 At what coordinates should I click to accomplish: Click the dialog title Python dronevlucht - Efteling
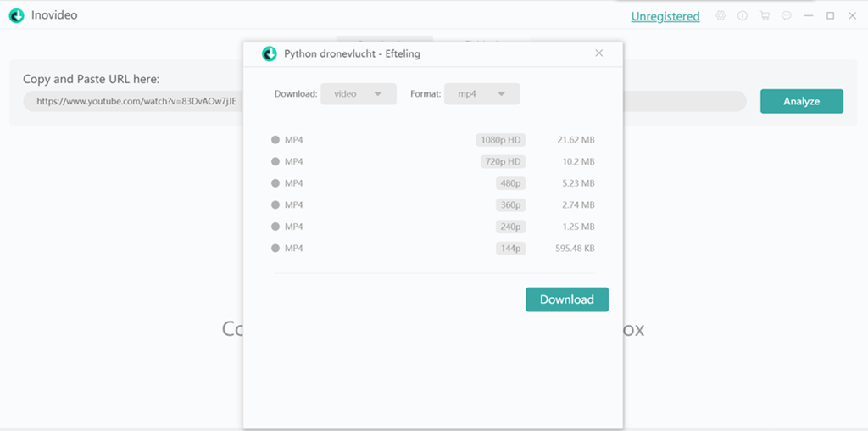pos(352,53)
